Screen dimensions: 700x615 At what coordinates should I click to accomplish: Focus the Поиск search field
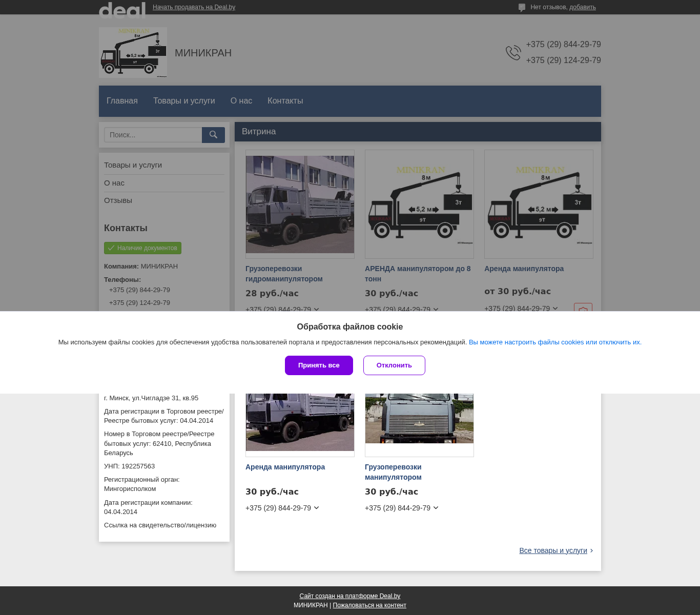(x=153, y=135)
